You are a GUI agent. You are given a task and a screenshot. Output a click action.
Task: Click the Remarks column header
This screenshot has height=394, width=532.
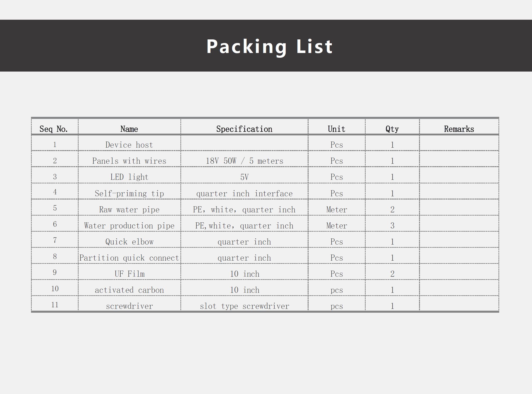pos(459,129)
